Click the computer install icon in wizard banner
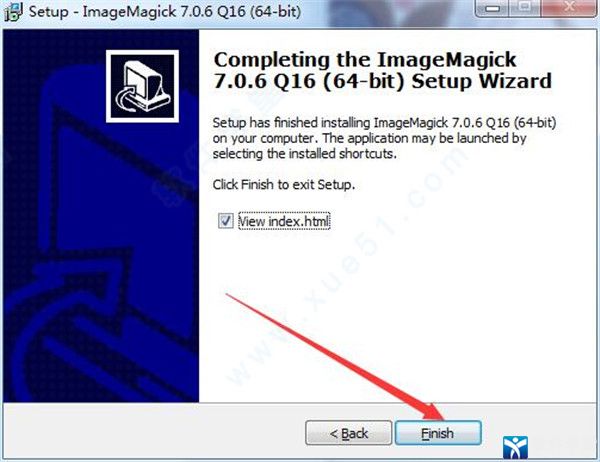The width and height of the screenshot is (600, 462). coord(142,86)
